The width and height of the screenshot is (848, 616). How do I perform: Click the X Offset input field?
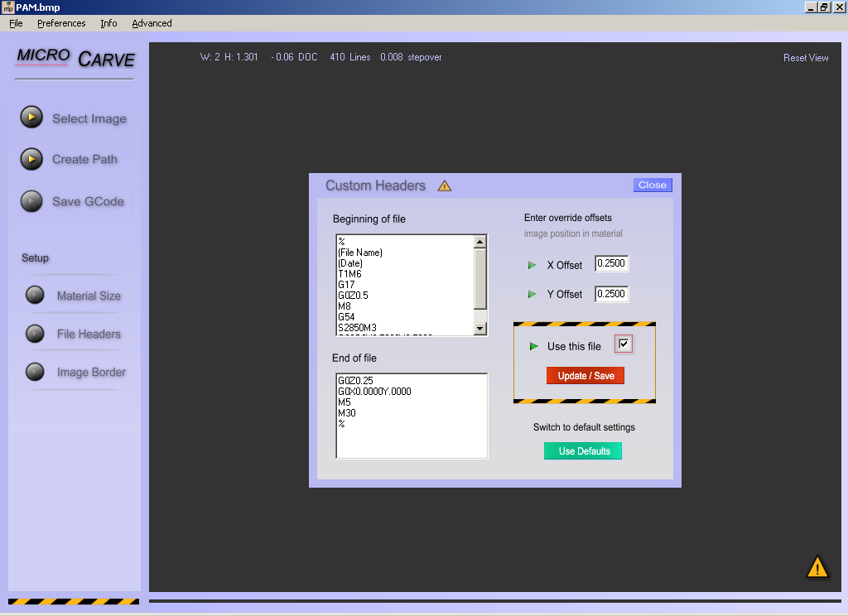pos(612,263)
